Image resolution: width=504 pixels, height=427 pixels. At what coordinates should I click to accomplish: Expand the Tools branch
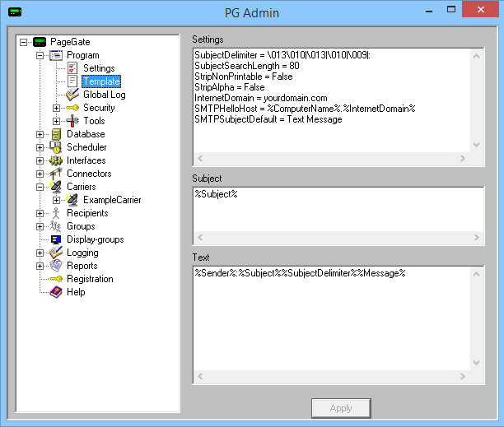56,121
